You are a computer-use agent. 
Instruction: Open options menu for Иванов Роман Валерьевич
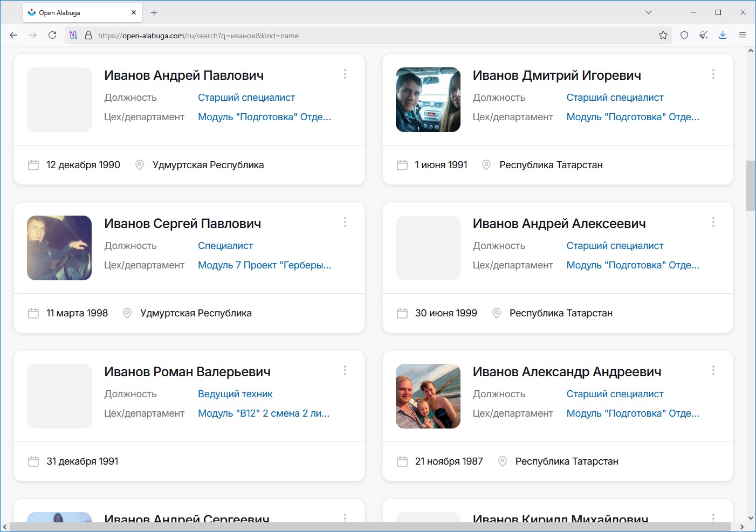coord(345,370)
